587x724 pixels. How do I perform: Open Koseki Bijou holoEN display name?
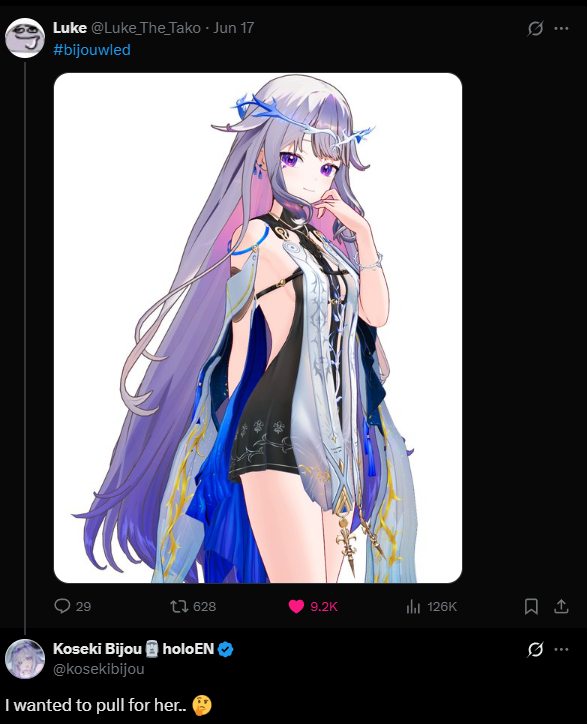133,649
